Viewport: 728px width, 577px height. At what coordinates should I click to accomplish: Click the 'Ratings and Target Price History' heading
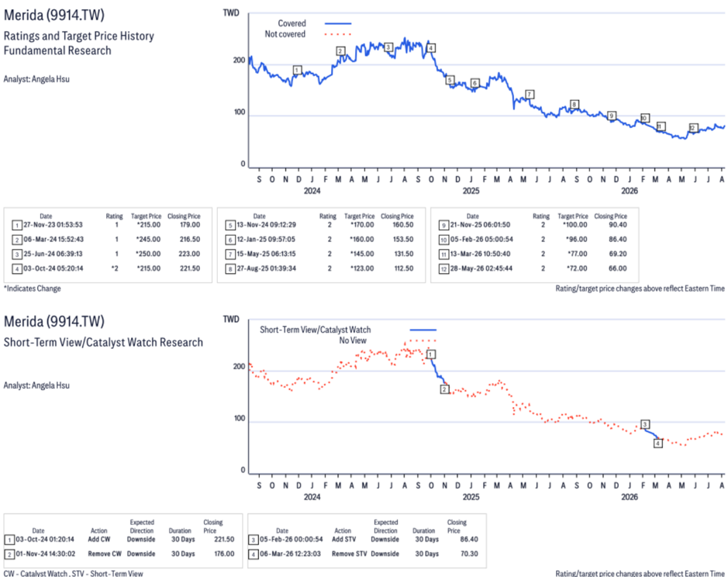[x=79, y=36]
